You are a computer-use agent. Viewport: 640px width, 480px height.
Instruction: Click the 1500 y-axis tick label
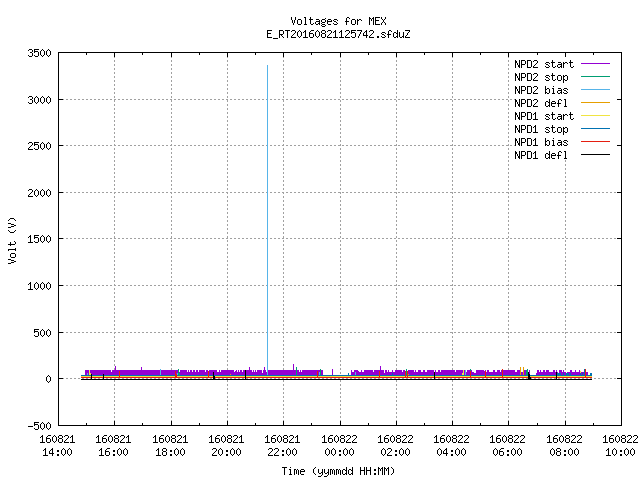click(x=40, y=239)
